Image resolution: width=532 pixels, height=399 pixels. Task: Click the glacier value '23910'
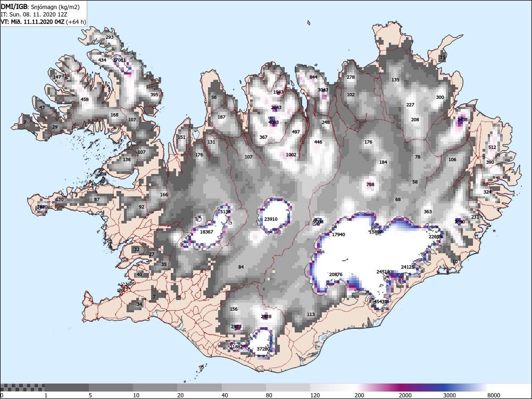[271, 219]
